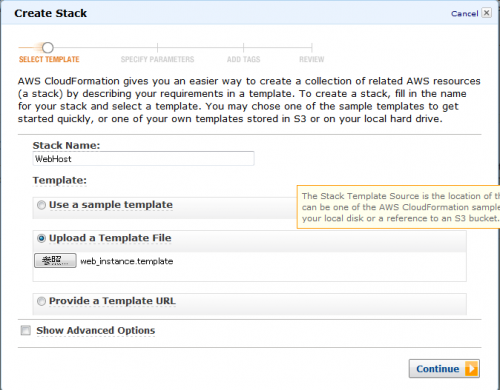
Task: Open the Add Tags wizard step
Action: click(x=243, y=59)
